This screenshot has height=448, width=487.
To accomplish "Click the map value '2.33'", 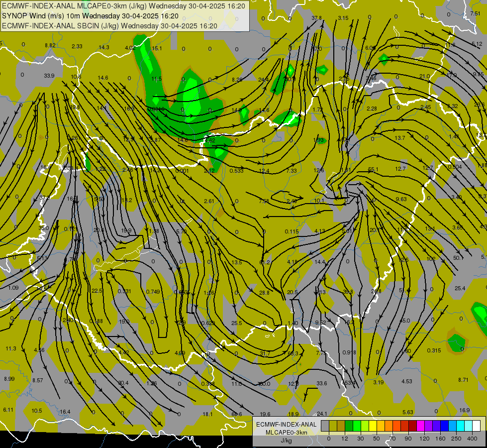I will point(77,46).
